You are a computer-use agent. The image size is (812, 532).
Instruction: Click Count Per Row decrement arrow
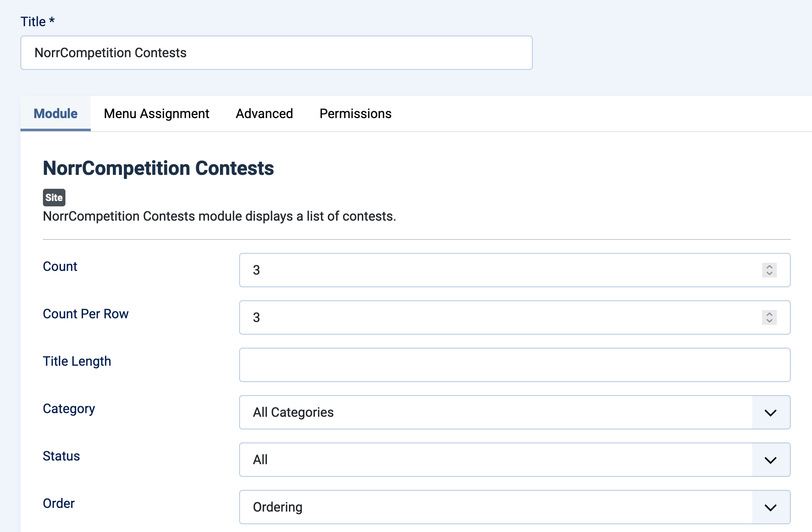(x=769, y=321)
